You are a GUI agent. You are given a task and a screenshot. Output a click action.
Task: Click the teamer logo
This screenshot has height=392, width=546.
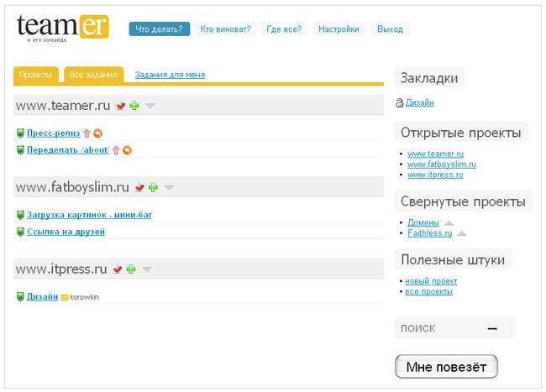62,28
